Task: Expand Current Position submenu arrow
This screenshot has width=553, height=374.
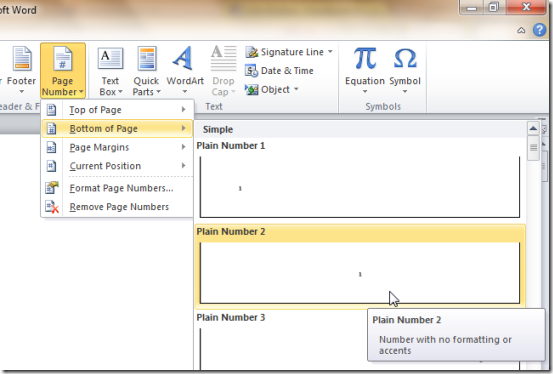Action: 184,165
